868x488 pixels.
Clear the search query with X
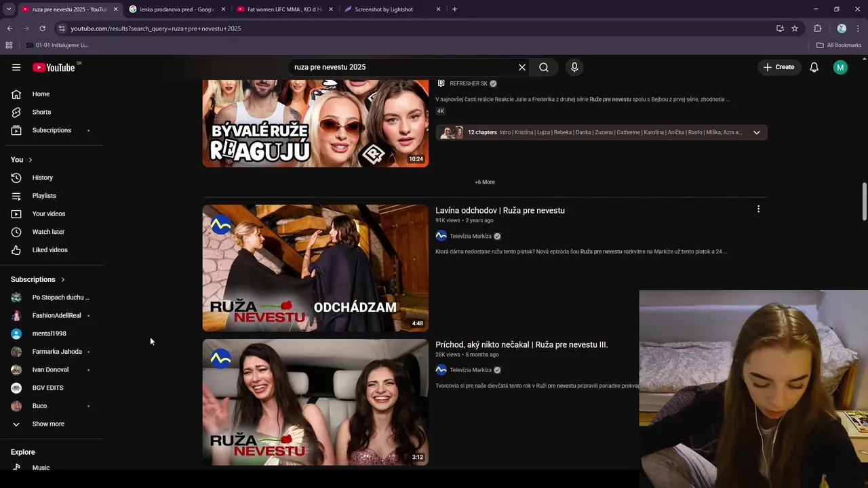pyautogui.click(x=522, y=67)
